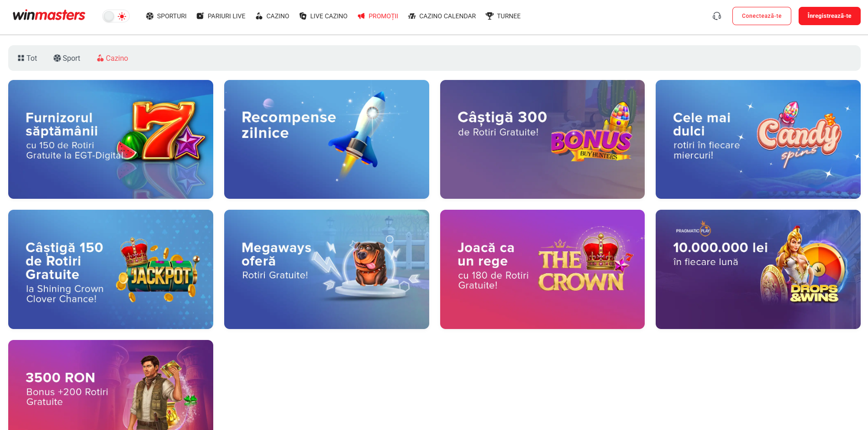Click the Înregistrează-te register button
The height and width of the screenshot is (430, 868).
(x=829, y=16)
